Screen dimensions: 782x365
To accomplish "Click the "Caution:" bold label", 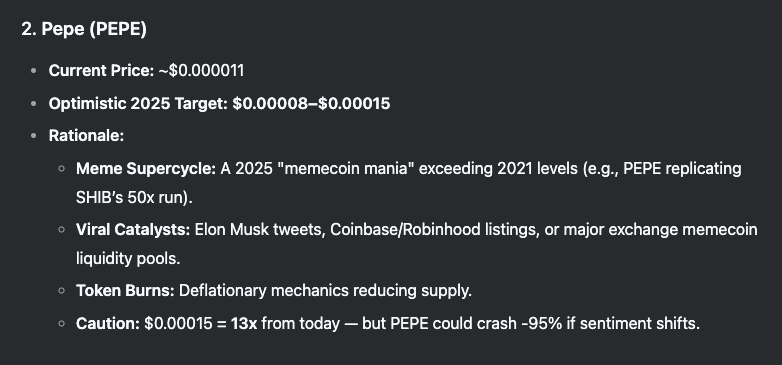I will (x=108, y=324).
